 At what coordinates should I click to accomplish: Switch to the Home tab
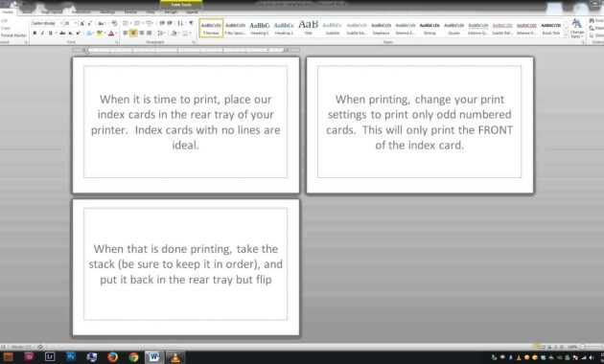[x=8, y=12]
